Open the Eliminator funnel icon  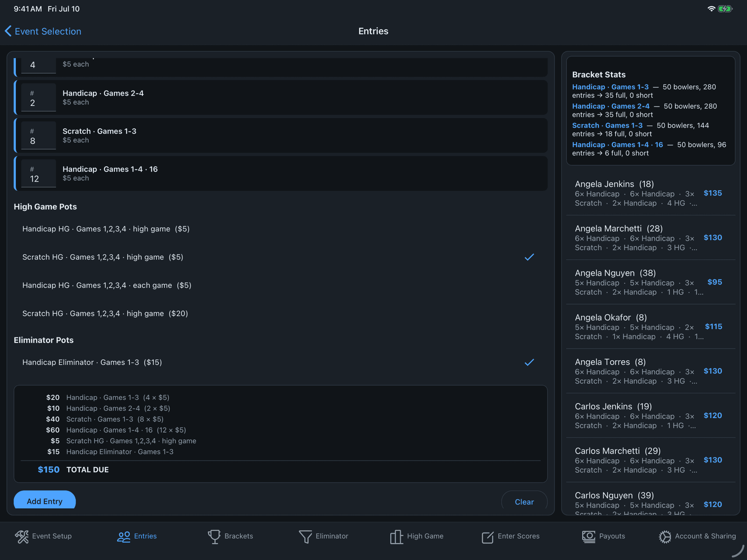(305, 537)
